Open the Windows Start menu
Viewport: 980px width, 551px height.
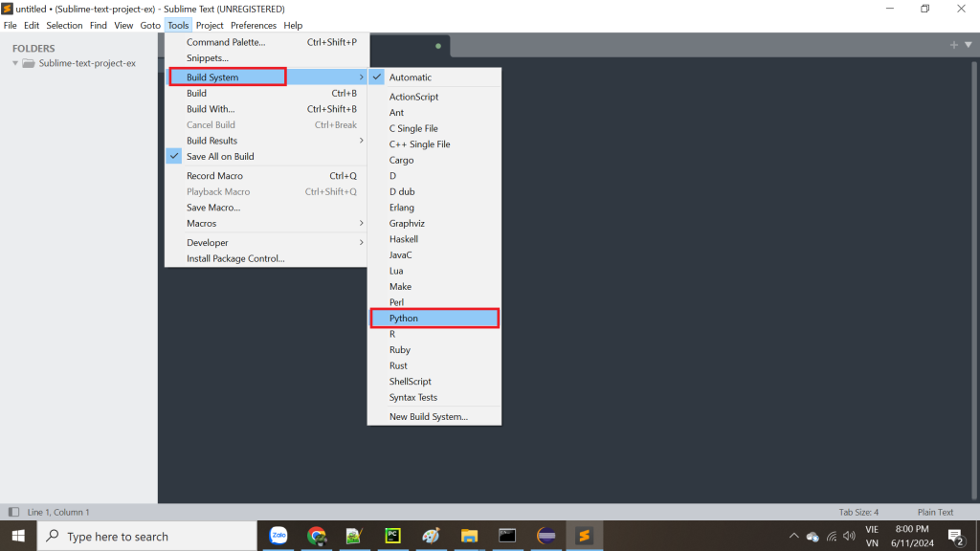18,536
